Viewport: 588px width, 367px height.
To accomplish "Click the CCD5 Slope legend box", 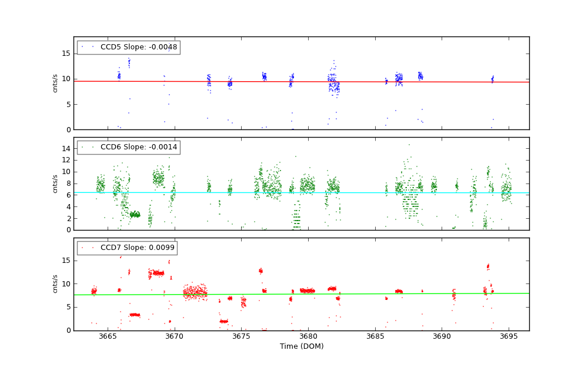I will click(x=128, y=48).
